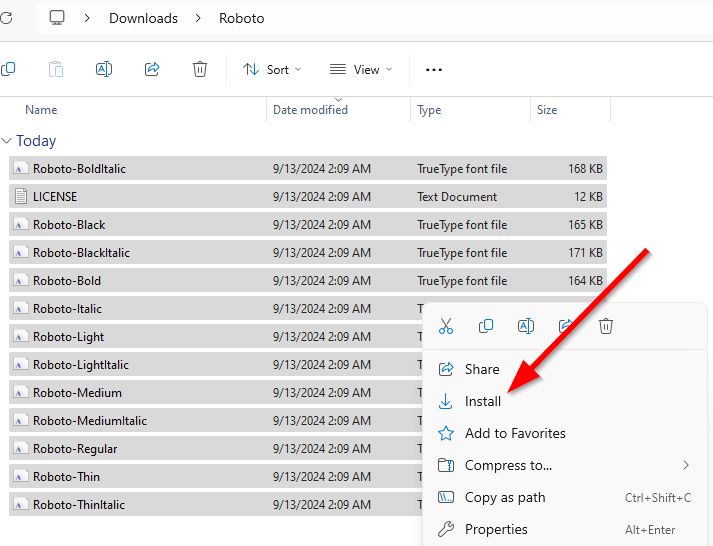Image resolution: width=713 pixels, height=546 pixels.
Task: Click chevron between Downloads and Roboto
Action: click(x=198, y=18)
